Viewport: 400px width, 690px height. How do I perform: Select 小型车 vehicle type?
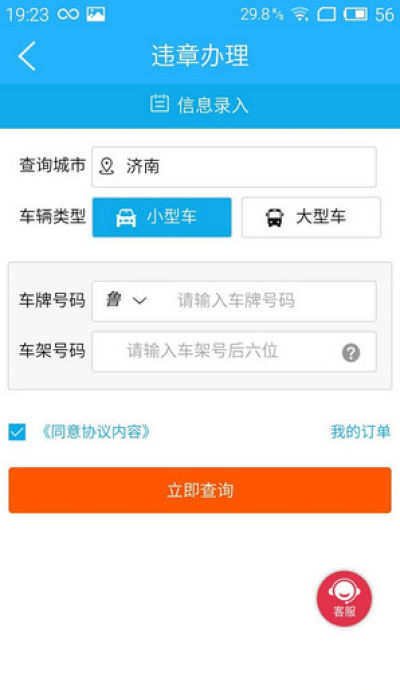(161, 217)
